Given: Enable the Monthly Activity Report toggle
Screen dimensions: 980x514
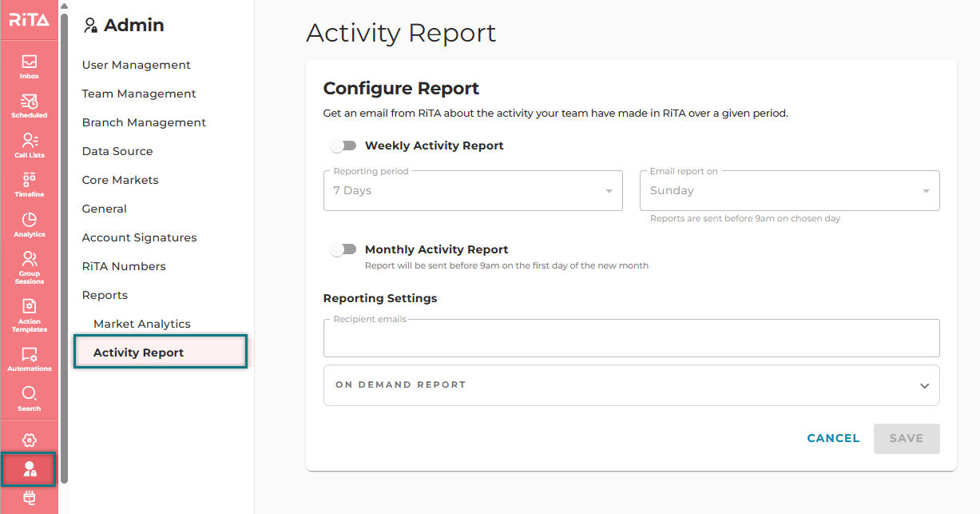Looking at the screenshot, I should point(343,249).
